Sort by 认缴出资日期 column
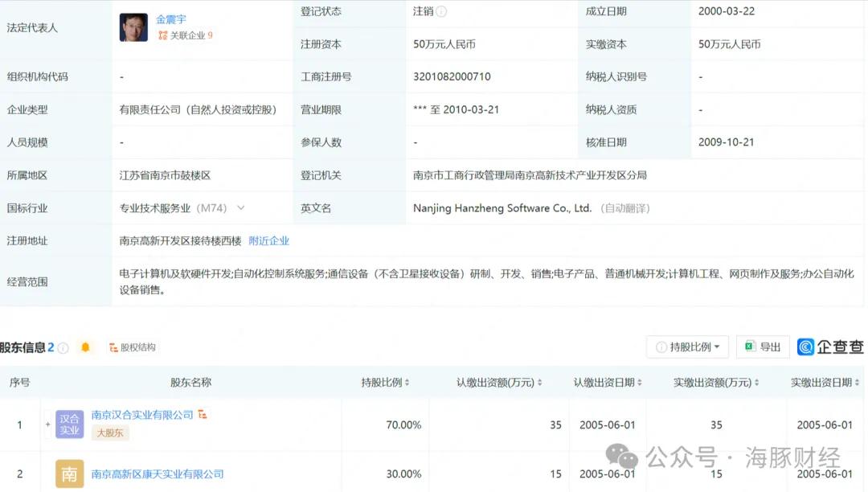The width and height of the screenshot is (868, 492). click(608, 383)
